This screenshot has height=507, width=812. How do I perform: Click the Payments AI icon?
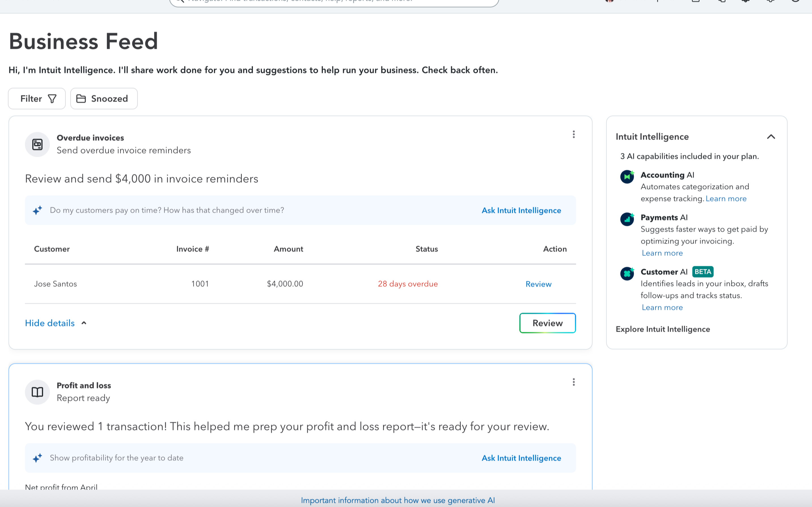coord(627,219)
